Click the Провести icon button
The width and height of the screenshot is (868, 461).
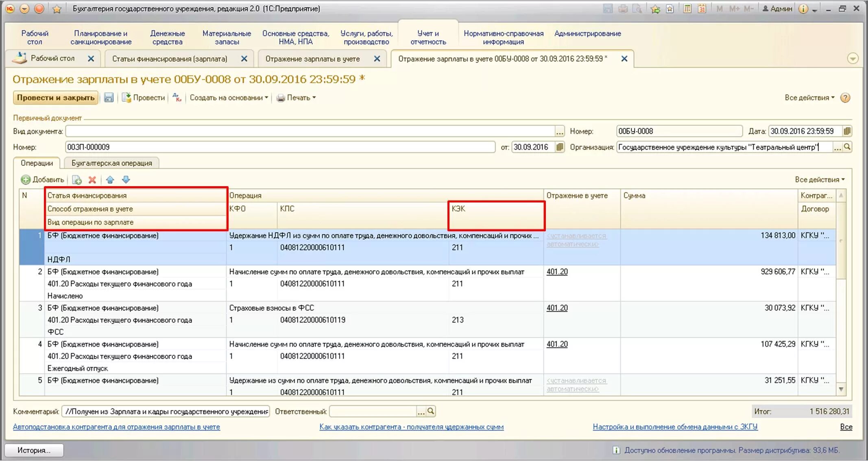tap(127, 99)
